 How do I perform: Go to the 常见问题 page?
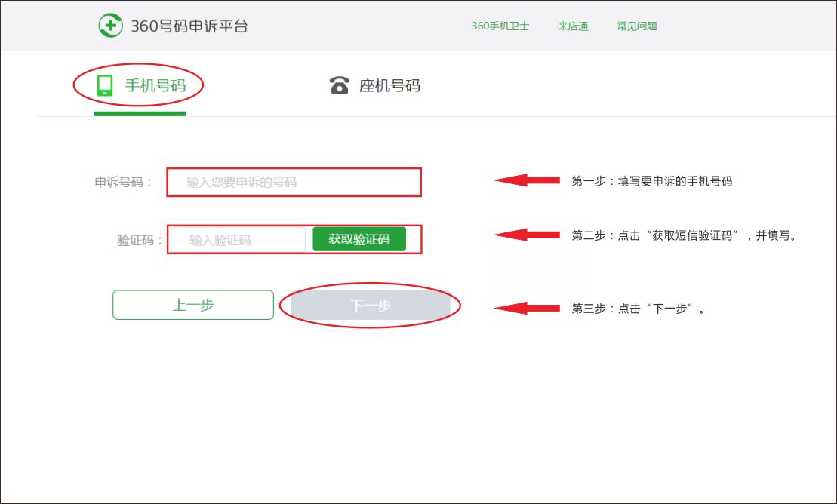[637, 26]
